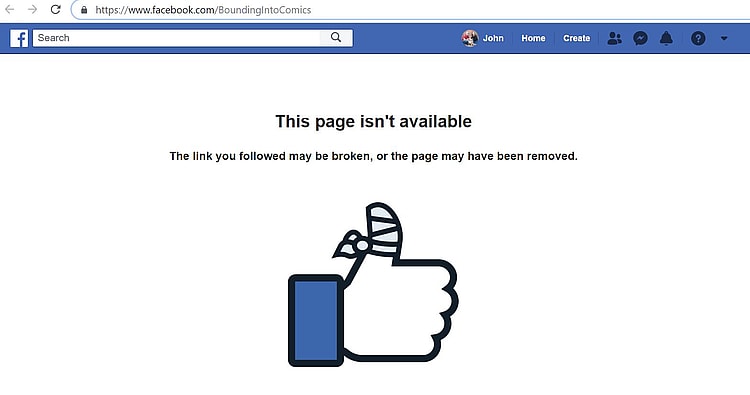The image size is (750, 395).
Task: Open the Notifications bell
Action: pyautogui.click(x=666, y=38)
